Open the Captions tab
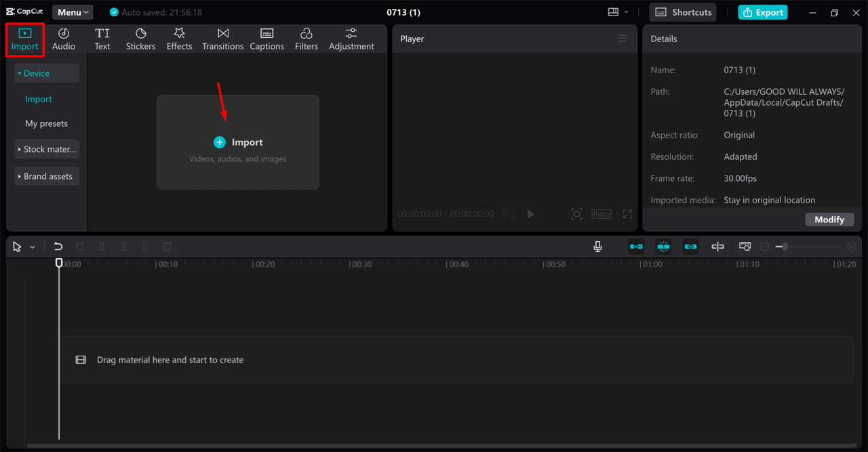 [x=267, y=39]
